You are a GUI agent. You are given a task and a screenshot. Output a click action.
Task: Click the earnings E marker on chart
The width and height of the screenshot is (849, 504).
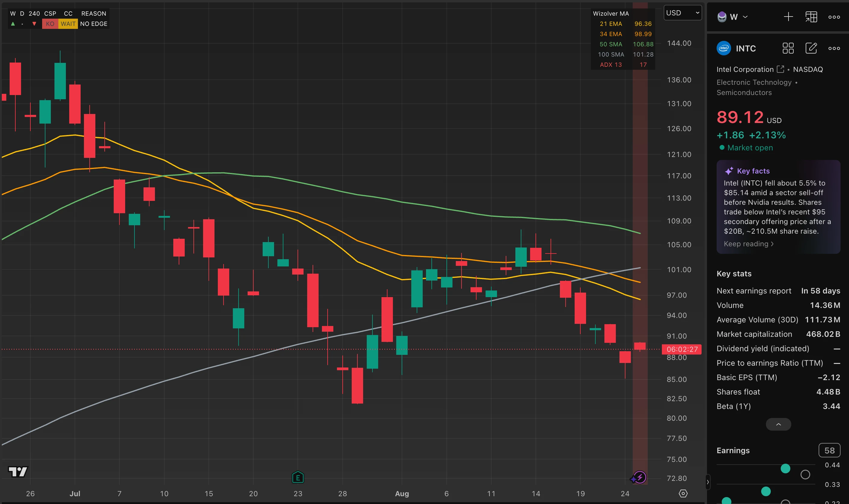pyautogui.click(x=298, y=477)
